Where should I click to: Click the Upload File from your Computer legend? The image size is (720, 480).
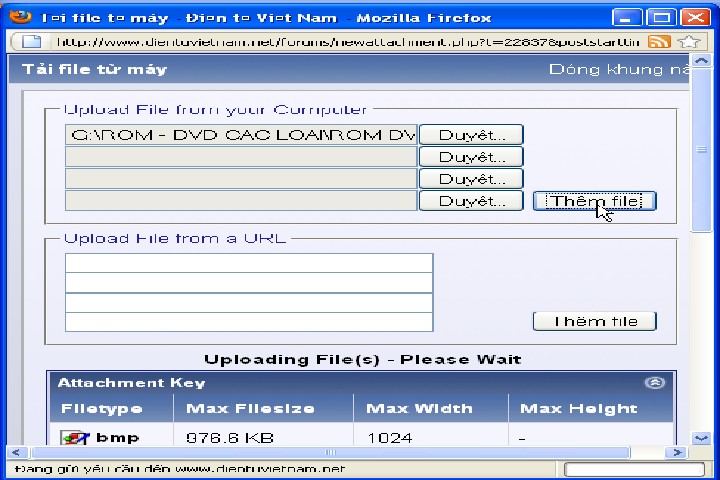pyautogui.click(x=215, y=109)
